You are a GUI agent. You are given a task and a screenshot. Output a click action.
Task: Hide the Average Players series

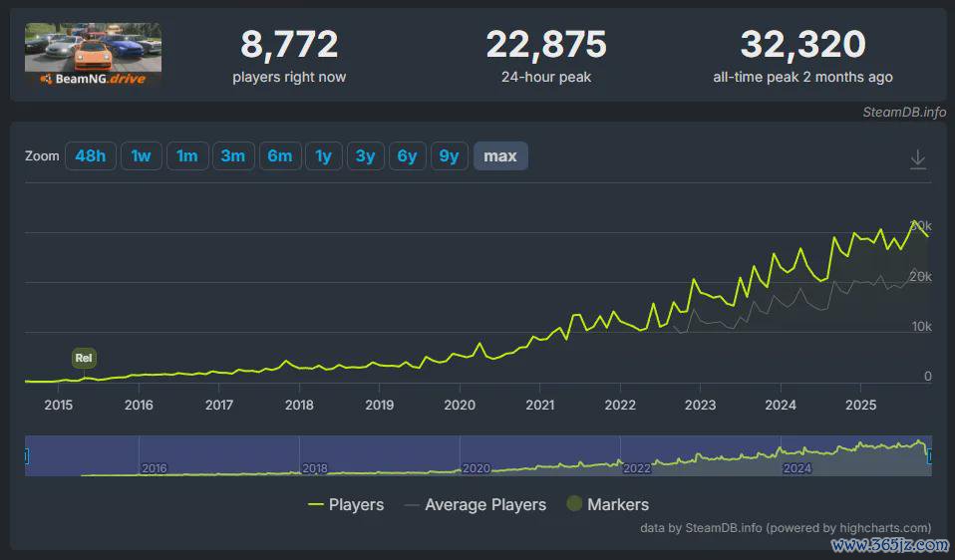point(475,505)
